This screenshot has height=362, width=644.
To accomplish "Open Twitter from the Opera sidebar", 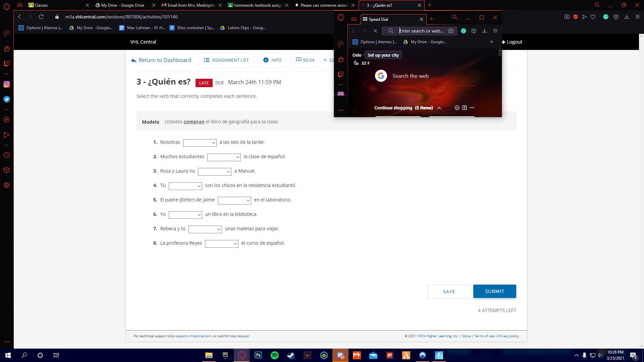I will tap(7, 99).
